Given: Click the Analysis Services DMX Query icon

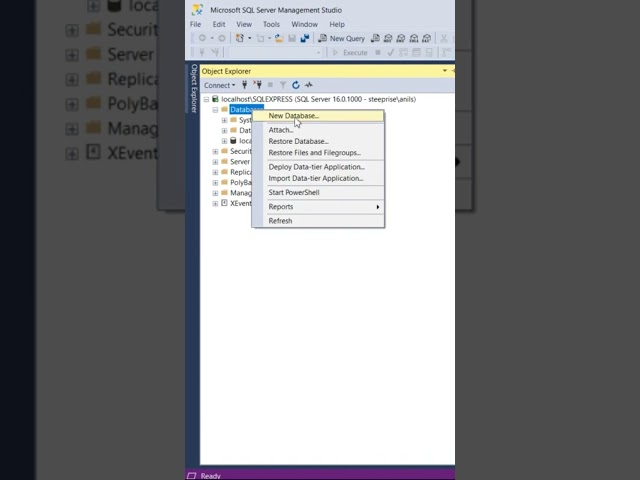Looking at the screenshot, I should [401, 38].
